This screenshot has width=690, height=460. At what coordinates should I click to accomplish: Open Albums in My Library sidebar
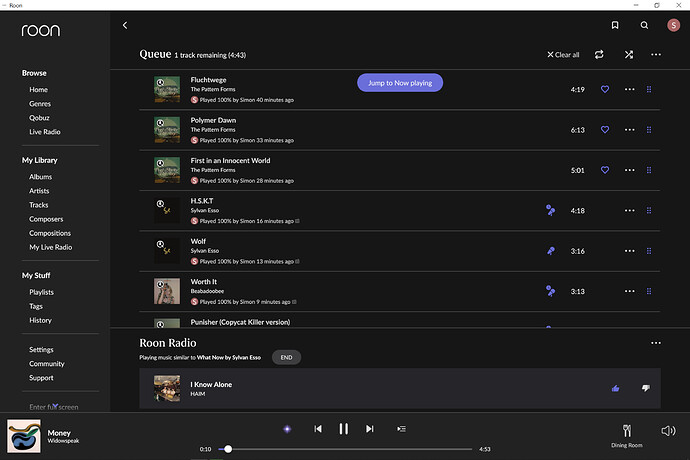tap(41, 177)
